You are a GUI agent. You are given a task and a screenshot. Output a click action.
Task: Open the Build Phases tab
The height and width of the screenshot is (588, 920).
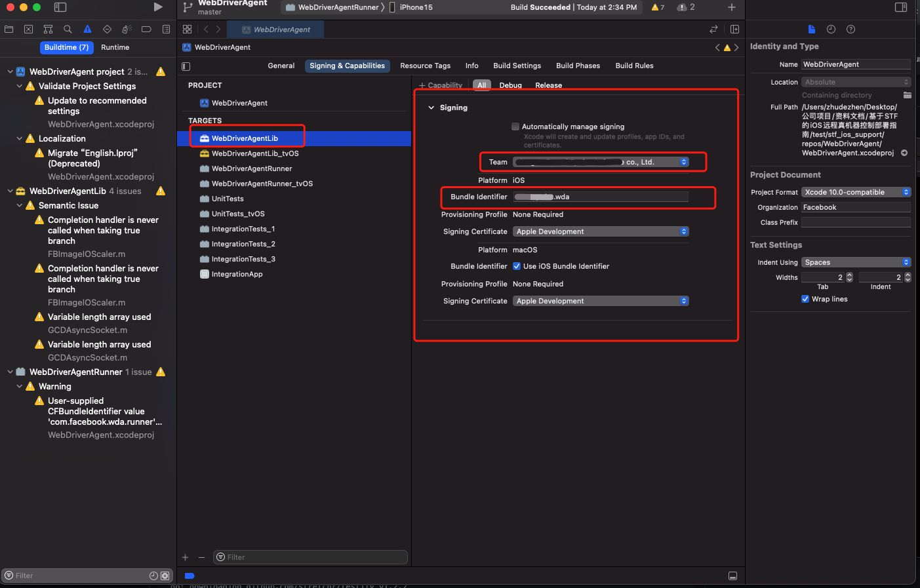click(578, 66)
